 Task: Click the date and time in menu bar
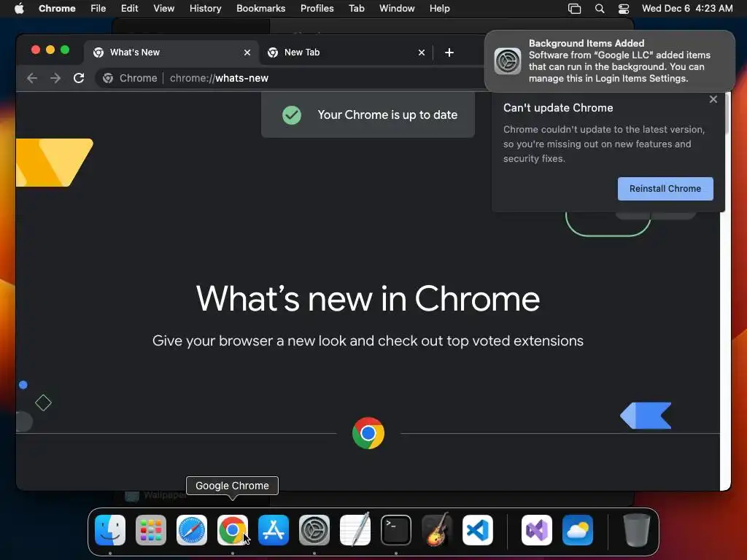(687, 9)
